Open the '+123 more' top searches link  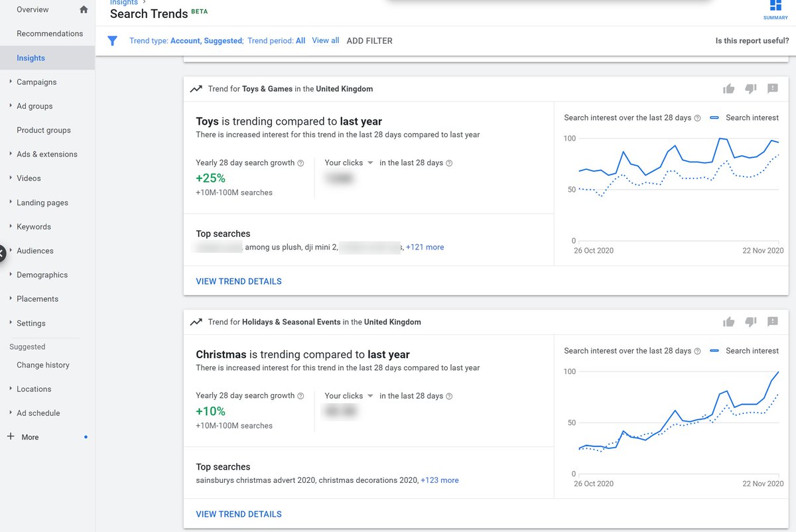(x=440, y=480)
